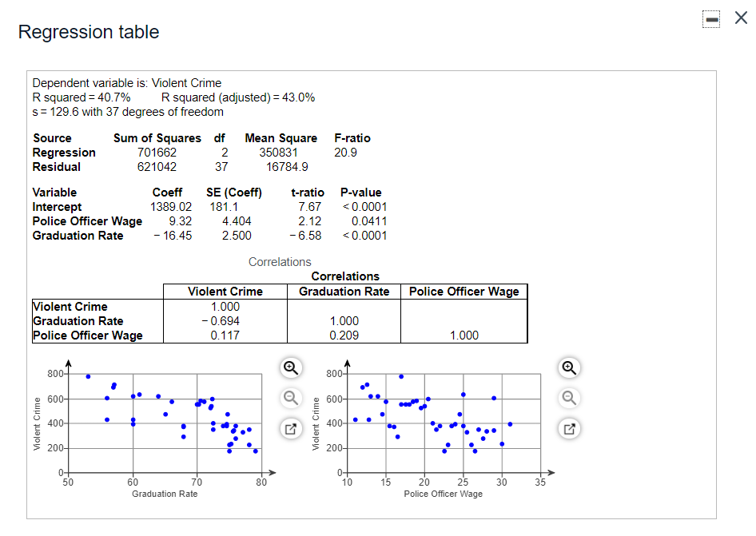Open the Graduation Rate scatterplot in a new window
The image size is (756, 536).
click(291, 428)
